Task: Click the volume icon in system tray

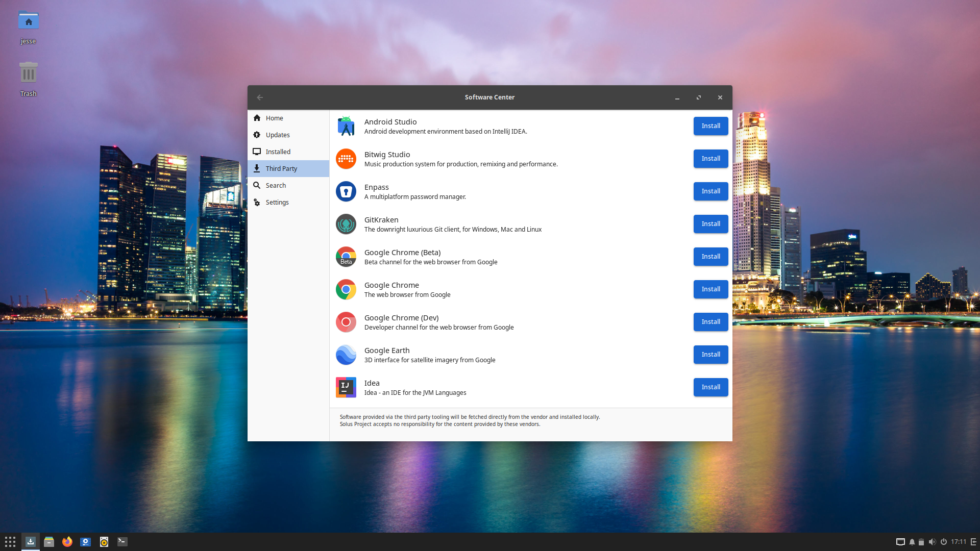Action: tap(932, 542)
